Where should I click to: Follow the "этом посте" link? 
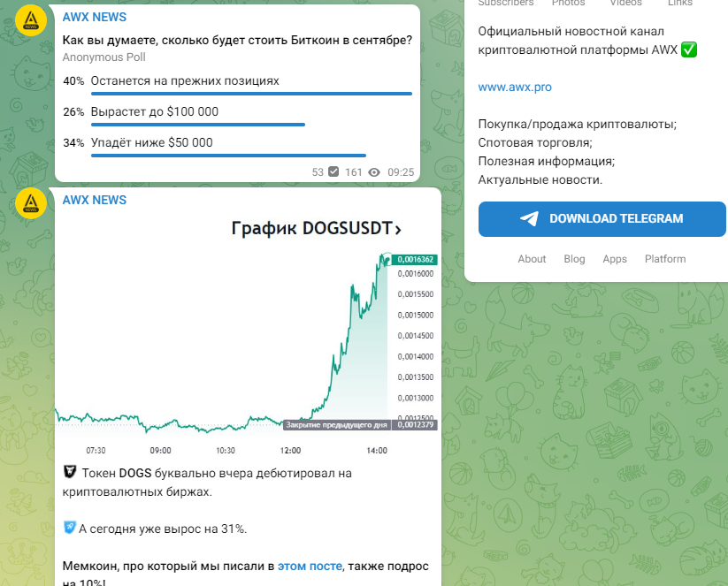310,566
